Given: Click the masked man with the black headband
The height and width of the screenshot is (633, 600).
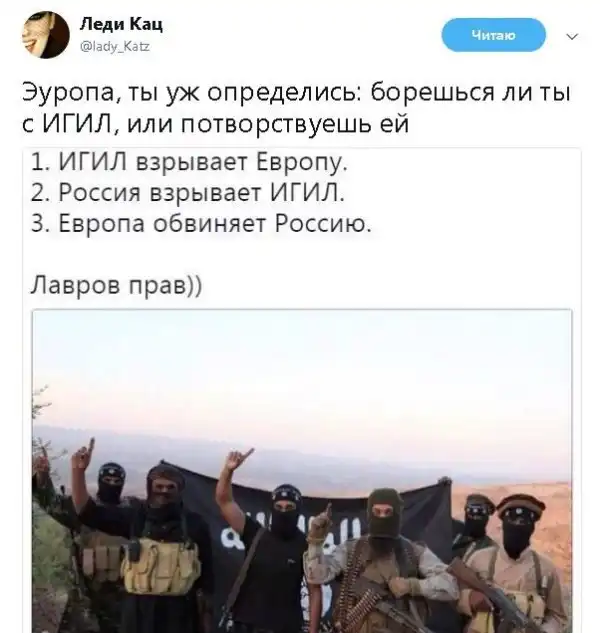Looking at the screenshot, I should click(x=110, y=486).
